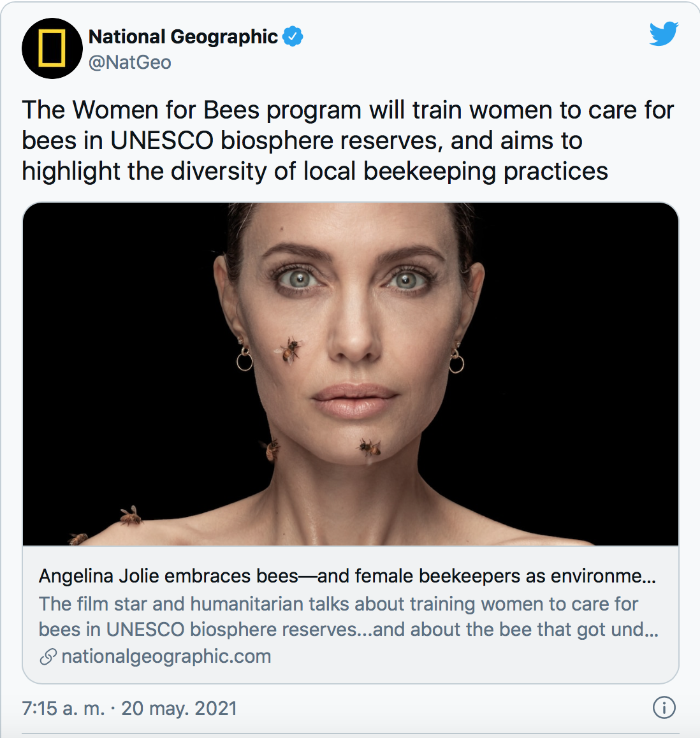Viewport: 700px width, 738px height.
Task: Click the date 20 may. 2021
Action: (179, 708)
